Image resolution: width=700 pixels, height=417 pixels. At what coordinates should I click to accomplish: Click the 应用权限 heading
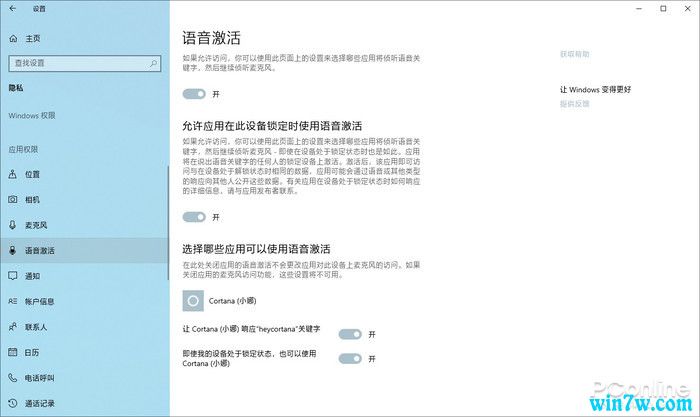pyautogui.click(x=23, y=149)
